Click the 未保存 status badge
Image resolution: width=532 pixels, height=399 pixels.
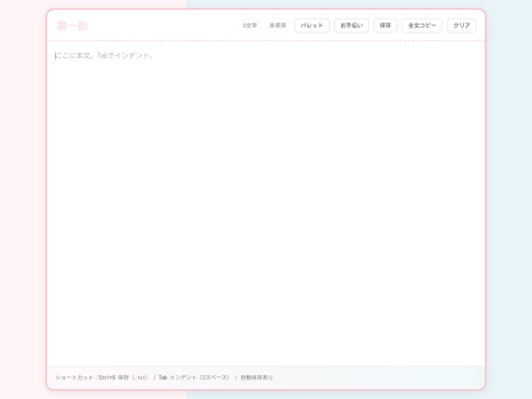click(x=278, y=26)
